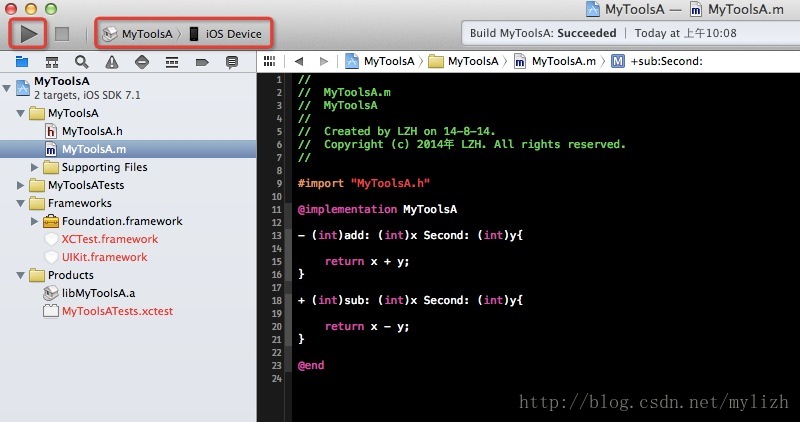Click the #import "MyToolsA.h" line
800x422 pixels.
(364, 183)
